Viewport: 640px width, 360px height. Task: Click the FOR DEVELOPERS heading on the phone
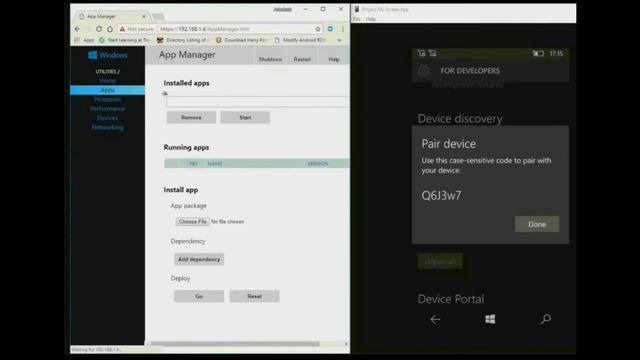(470, 71)
